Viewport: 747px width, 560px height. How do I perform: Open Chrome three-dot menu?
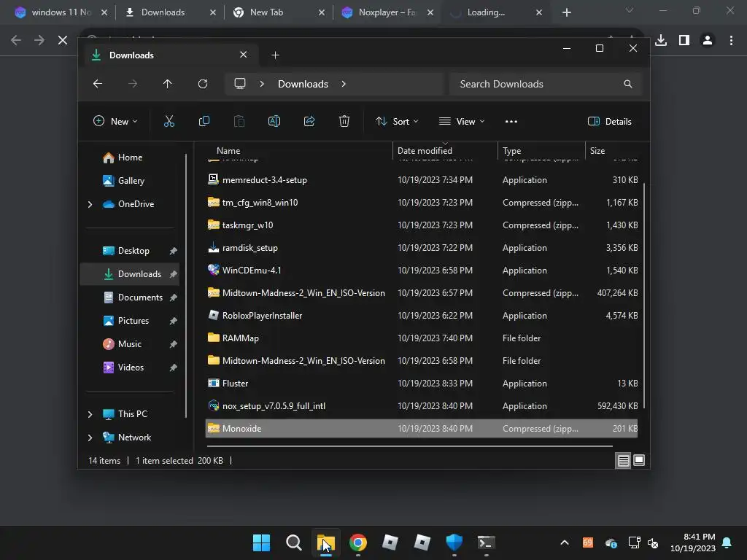pos(731,41)
